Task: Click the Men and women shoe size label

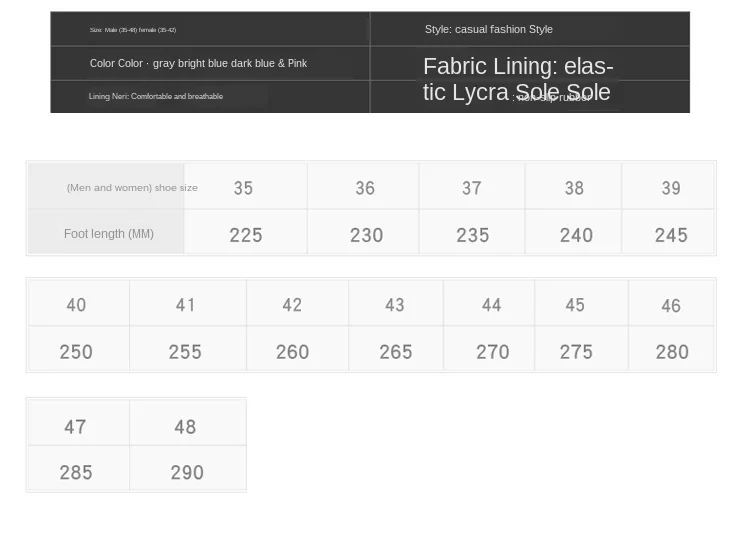Action: 131,187
